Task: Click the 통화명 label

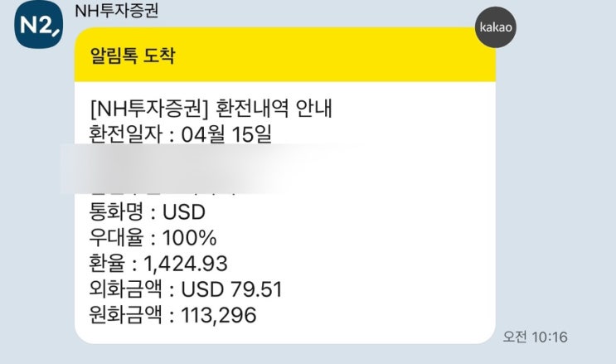Action: [119, 213]
